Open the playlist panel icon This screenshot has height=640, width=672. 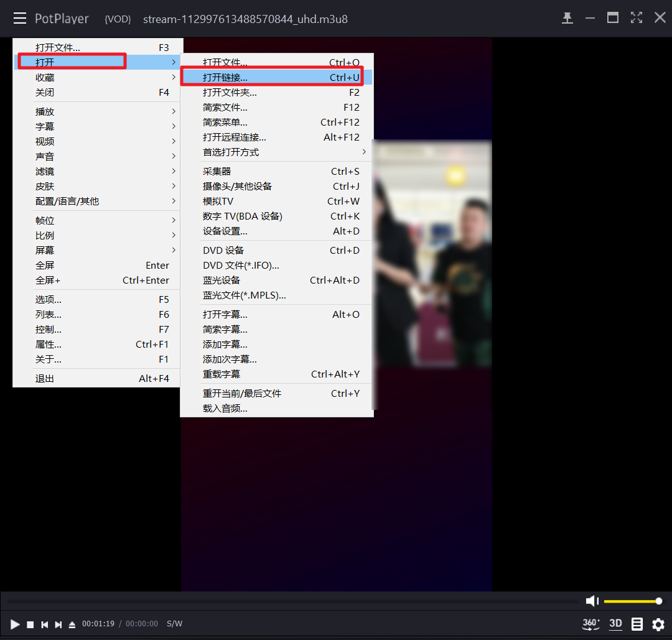[637, 624]
